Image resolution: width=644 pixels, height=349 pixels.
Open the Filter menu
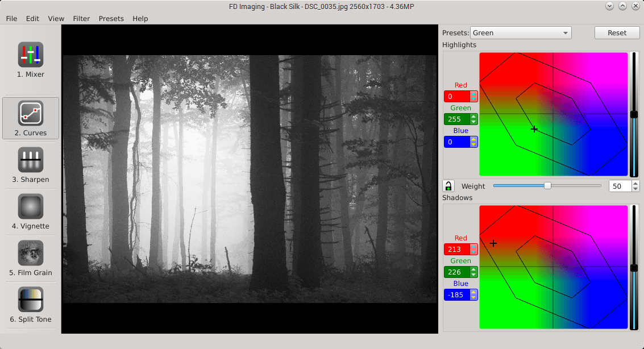click(81, 19)
